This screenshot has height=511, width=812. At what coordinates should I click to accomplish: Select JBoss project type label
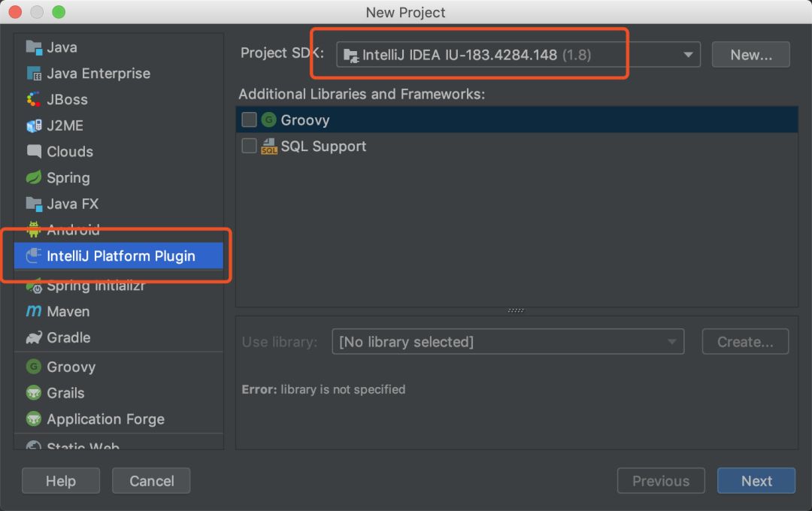tap(68, 99)
